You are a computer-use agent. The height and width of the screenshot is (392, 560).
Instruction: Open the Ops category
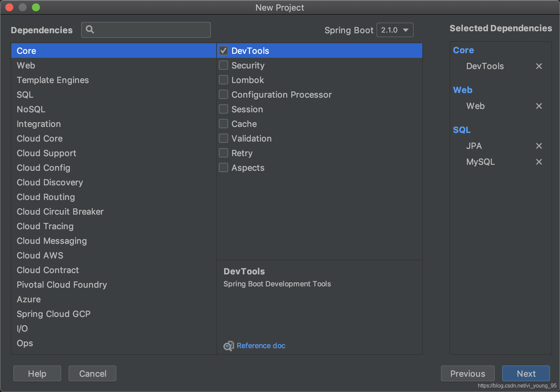[114, 343]
